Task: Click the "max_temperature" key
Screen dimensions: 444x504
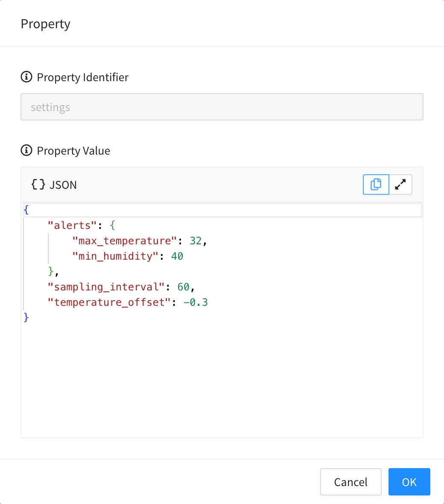Action: coord(124,241)
